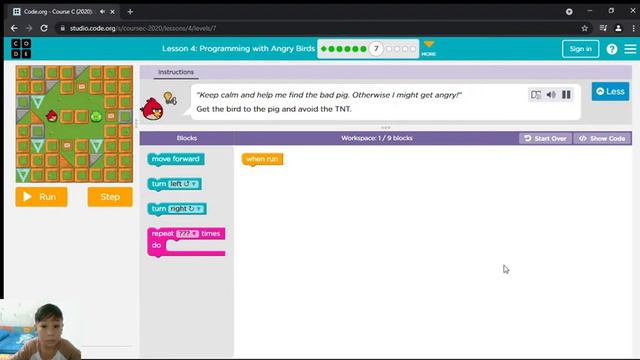The image size is (640, 360).
Task: Click the speaker audio icon in instructions
Action: 551,95
